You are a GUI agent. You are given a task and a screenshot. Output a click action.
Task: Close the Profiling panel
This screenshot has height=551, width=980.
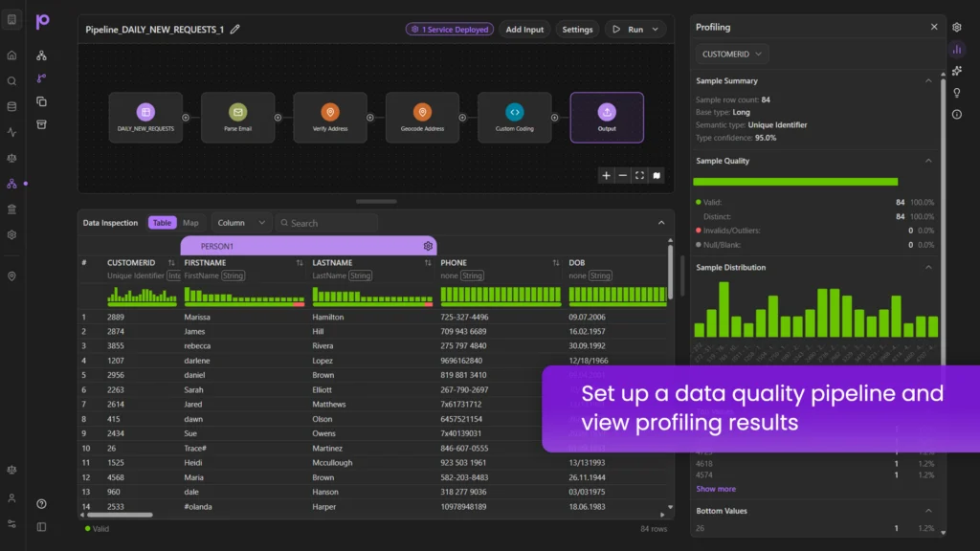coord(934,27)
